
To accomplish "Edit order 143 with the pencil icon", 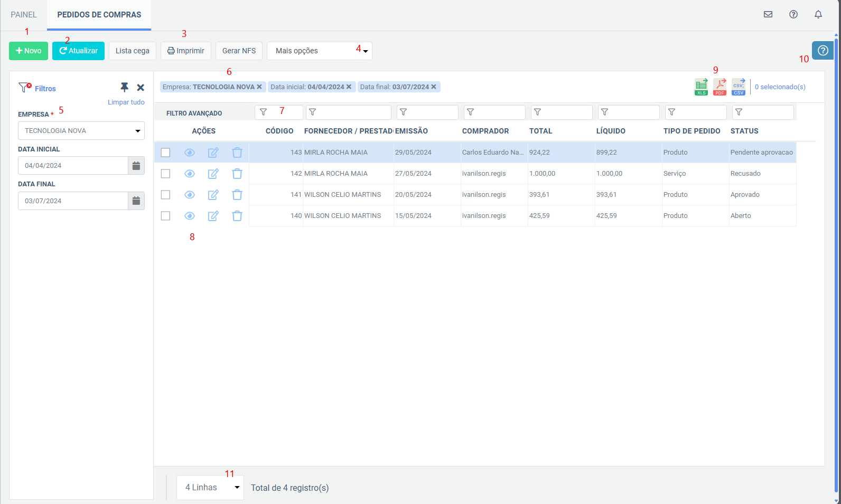I will point(213,153).
